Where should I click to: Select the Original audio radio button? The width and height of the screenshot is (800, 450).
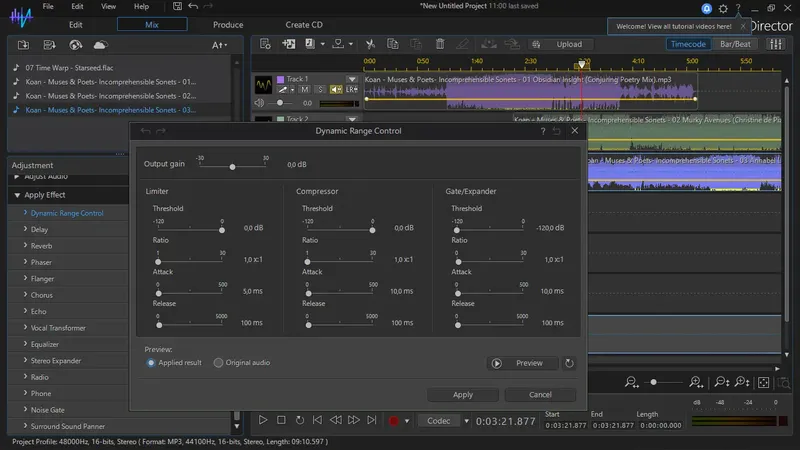point(218,363)
